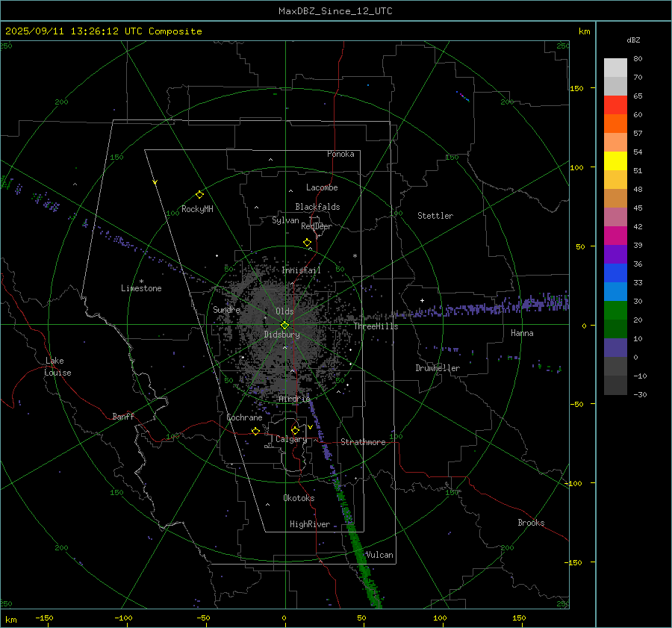Click the yellow radar site diamond above Didsbury
The height and width of the screenshot is (628, 672).
pos(284,326)
